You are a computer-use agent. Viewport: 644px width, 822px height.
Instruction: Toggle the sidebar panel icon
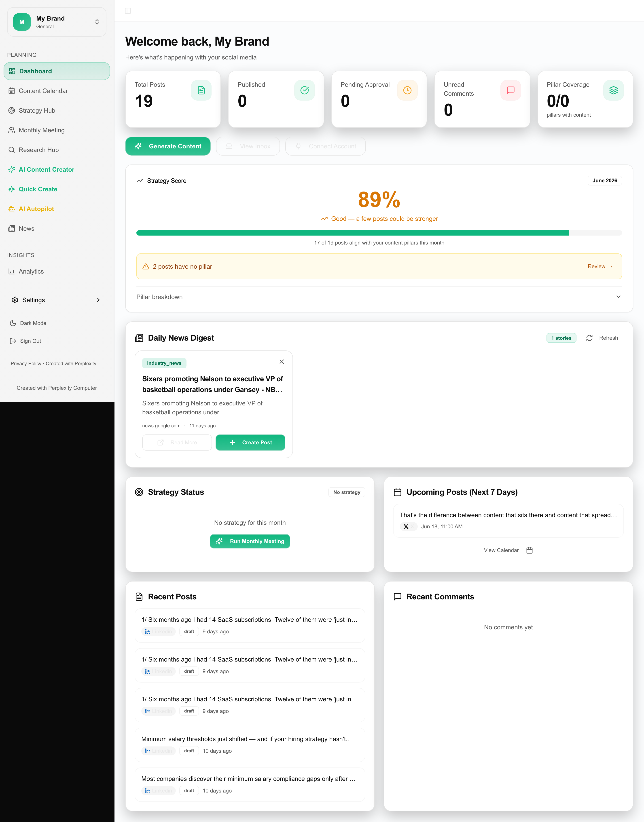[x=128, y=11]
